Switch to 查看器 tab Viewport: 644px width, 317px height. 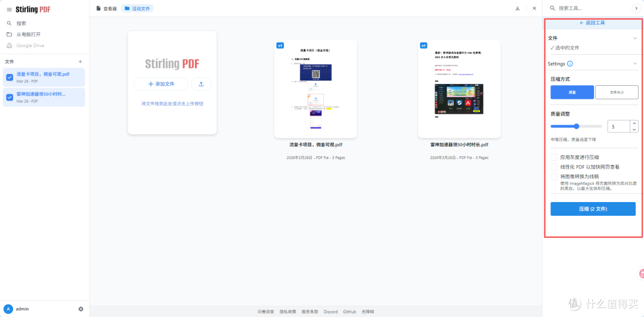[x=106, y=8]
